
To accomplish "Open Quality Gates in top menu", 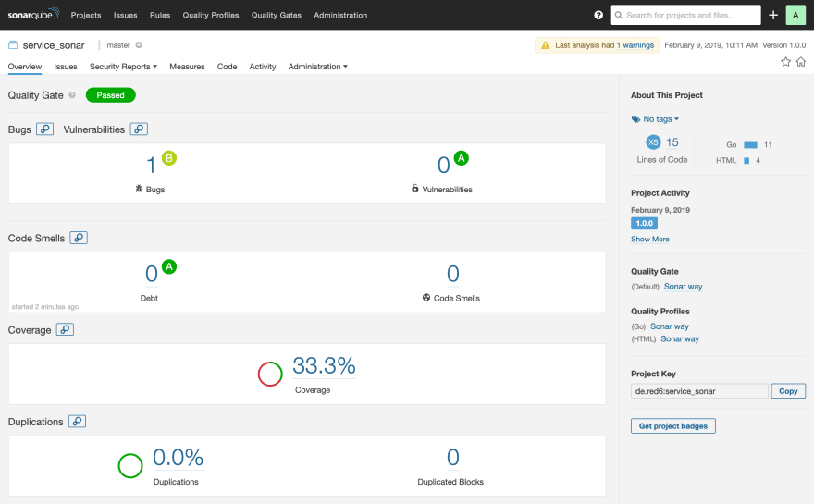I will (277, 15).
